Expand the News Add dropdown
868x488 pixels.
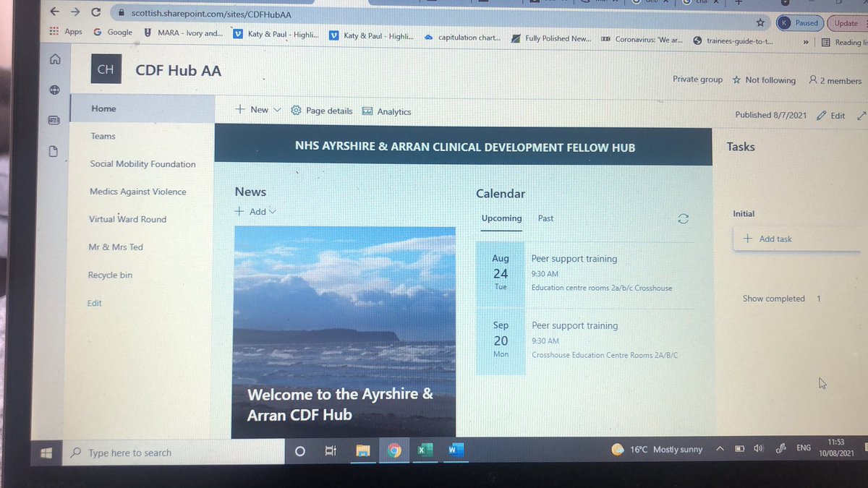(256, 212)
